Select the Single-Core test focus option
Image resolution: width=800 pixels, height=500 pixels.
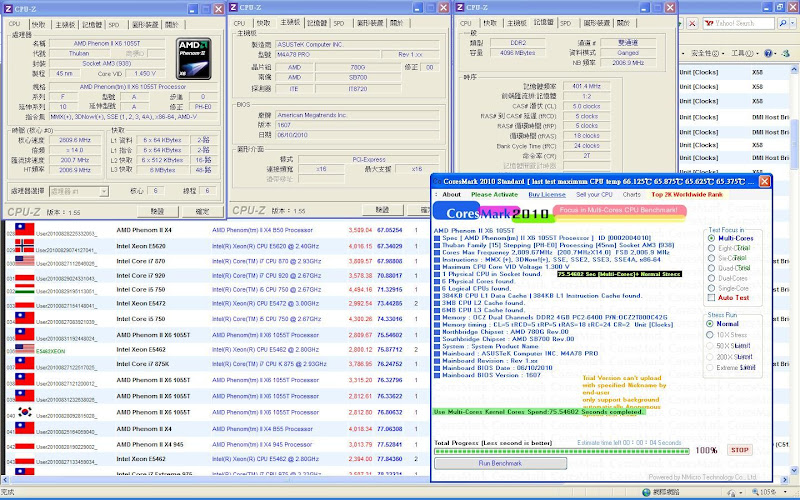(x=711, y=288)
